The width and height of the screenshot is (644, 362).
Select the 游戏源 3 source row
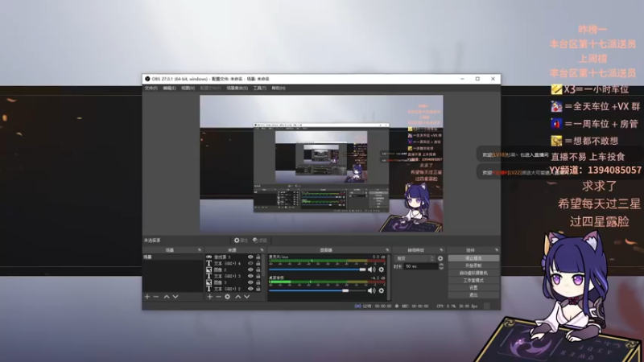pyautogui.click(x=233, y=257)
